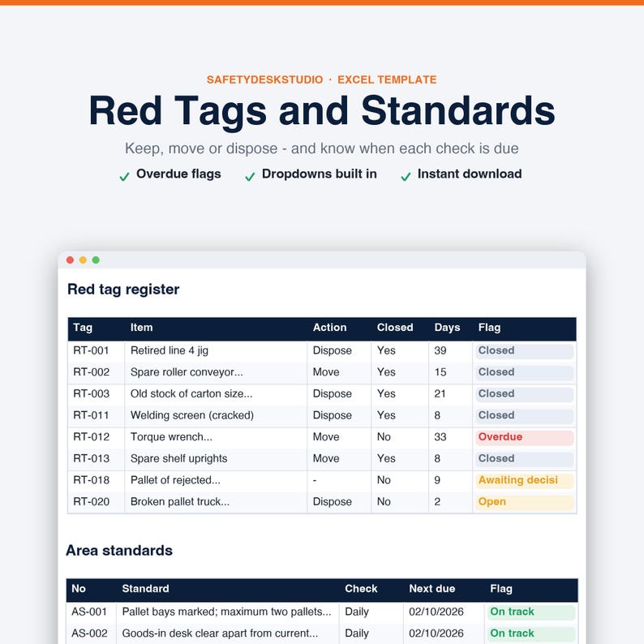Select the RT-013 tag cell

click(96, 458)
